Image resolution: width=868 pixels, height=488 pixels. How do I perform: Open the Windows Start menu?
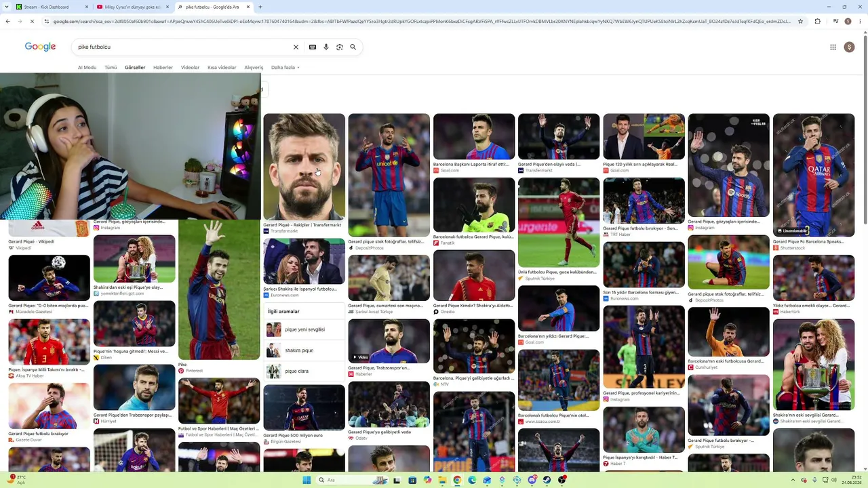(x=307, y=480)
